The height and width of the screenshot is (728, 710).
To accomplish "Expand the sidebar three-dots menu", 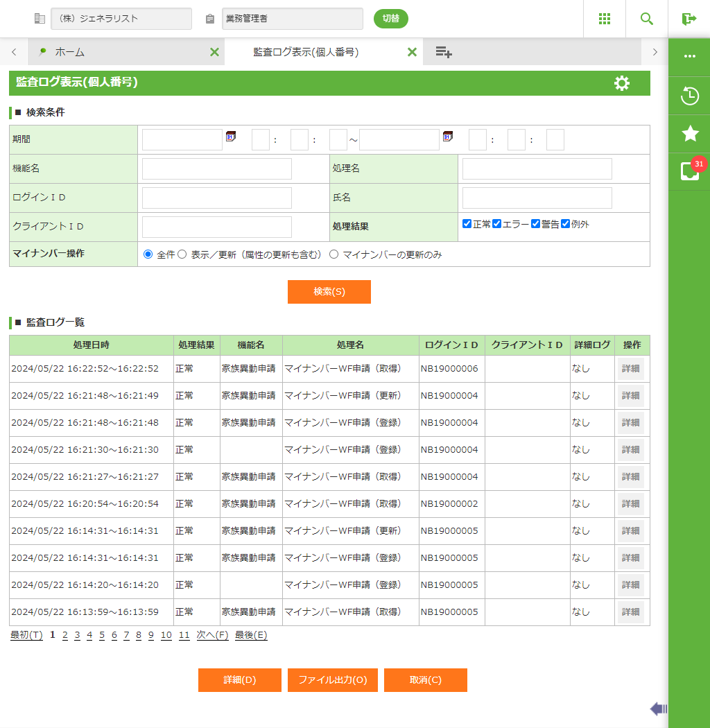I will click(x=689, y=56).
